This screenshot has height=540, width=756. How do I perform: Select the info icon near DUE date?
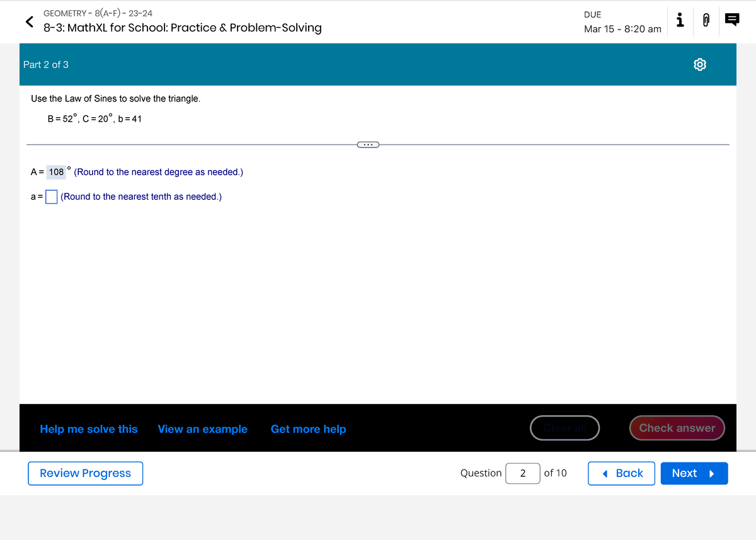[679, 21]
